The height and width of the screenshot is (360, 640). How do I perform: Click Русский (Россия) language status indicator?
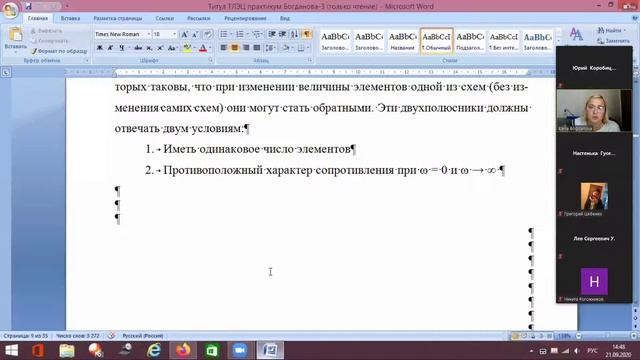(x=143, y=336)
